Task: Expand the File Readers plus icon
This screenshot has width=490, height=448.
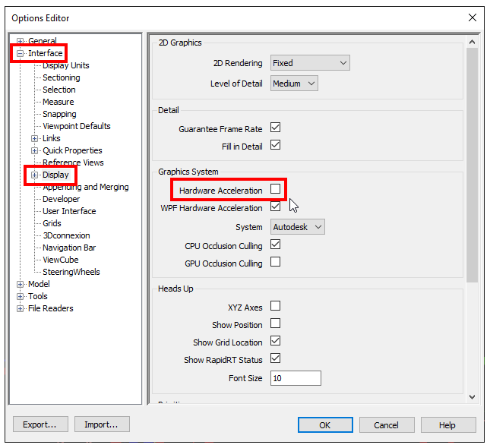Action: (x=20, y=308)
